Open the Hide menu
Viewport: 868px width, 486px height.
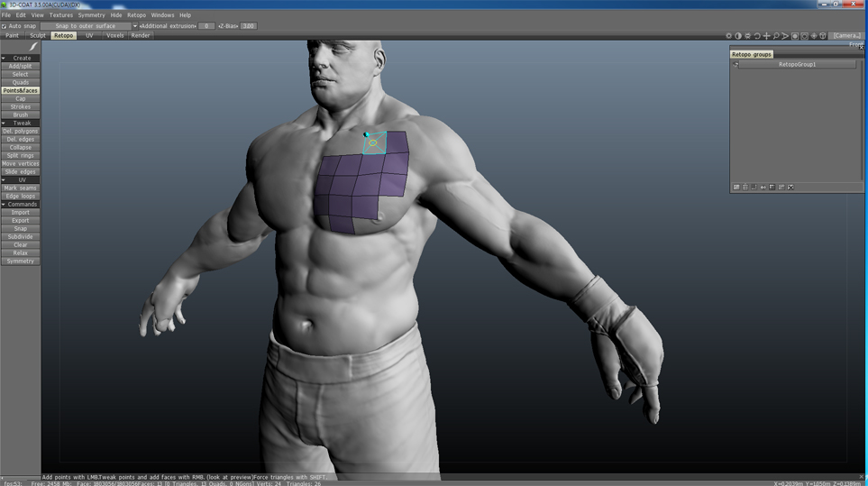pyautogui.click(x=116, y=15)
